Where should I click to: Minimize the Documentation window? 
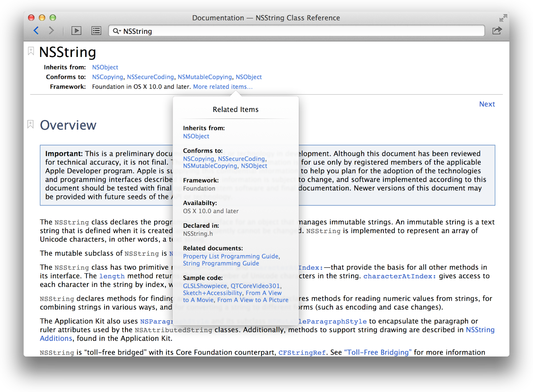pos(42,18)
